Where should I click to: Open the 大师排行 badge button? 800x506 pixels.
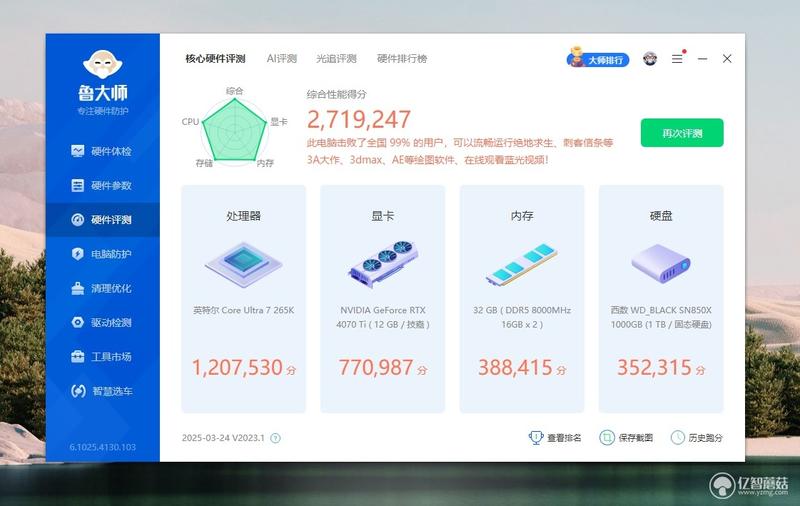[x=598, y=59]
